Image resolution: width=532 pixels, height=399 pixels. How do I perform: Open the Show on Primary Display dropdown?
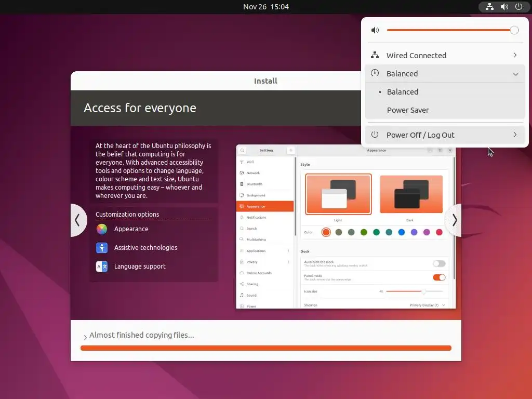point(427,305)
